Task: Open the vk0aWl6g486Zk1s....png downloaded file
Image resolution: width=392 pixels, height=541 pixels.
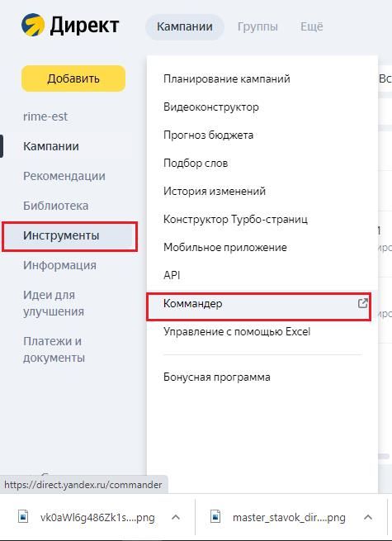Action: click(97, 517)
